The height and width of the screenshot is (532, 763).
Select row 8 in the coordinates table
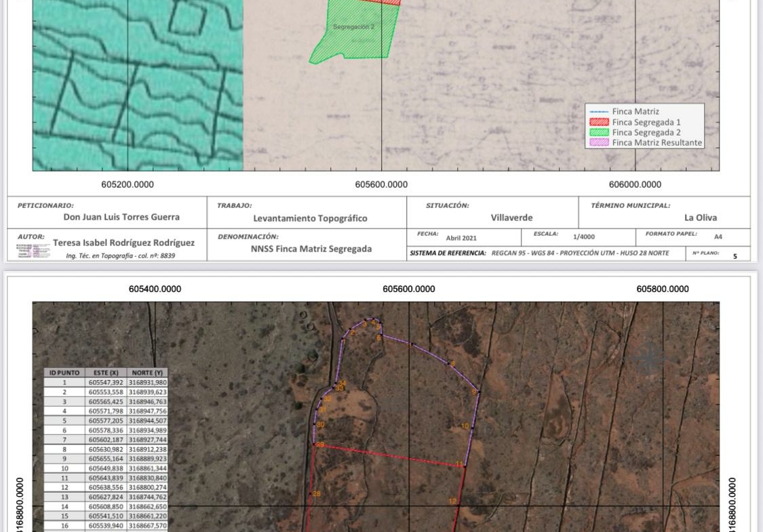105,449
